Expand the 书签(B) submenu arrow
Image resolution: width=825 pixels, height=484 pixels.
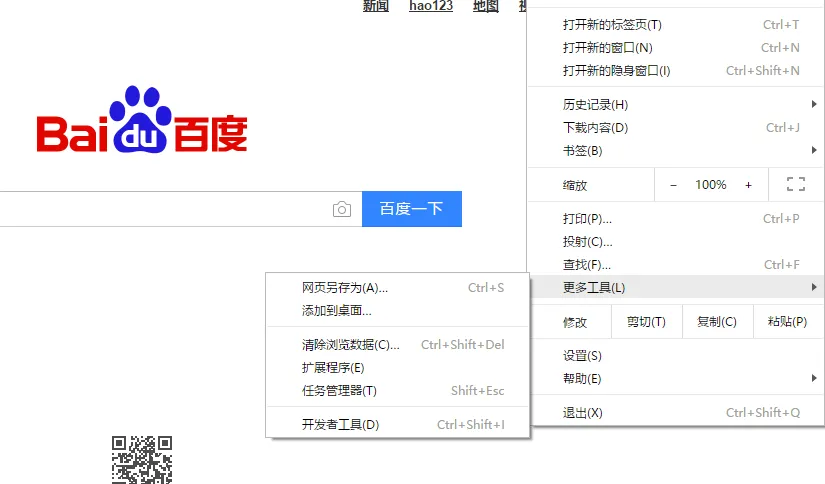[x=814, y=150]
